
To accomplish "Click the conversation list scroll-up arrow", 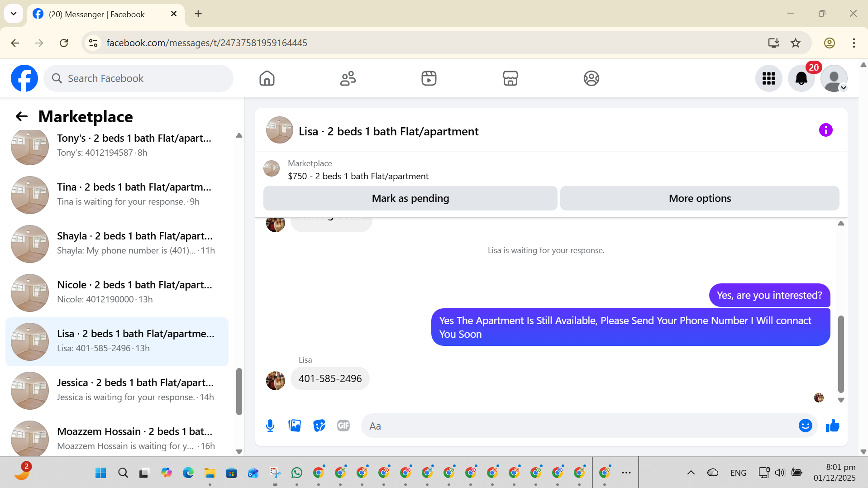I will [x=239, y=135].
